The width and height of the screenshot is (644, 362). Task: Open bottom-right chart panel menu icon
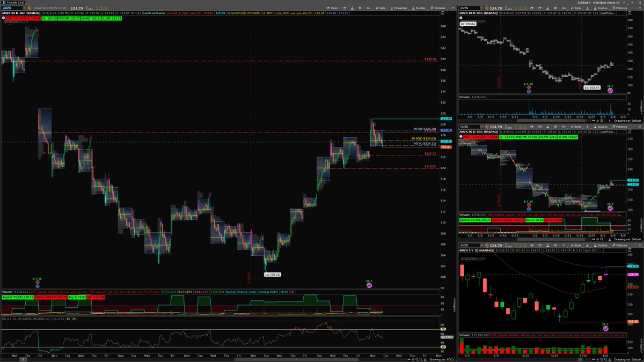639,246
